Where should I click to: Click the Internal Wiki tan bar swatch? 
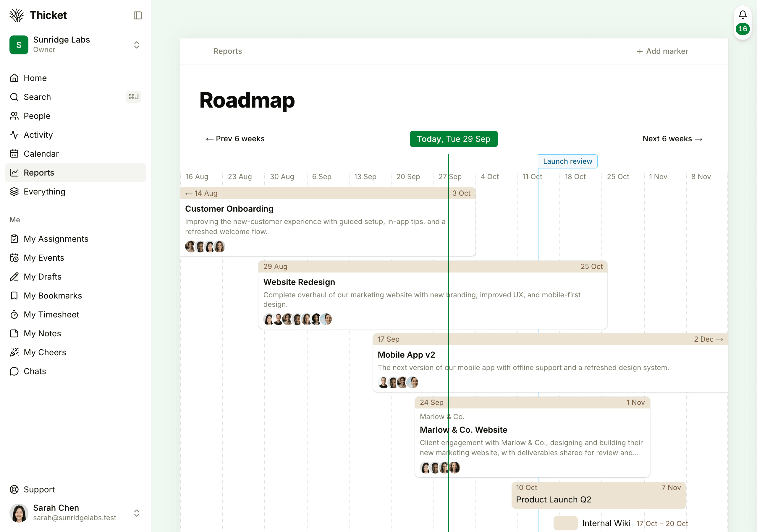click(x=565, y=523)
